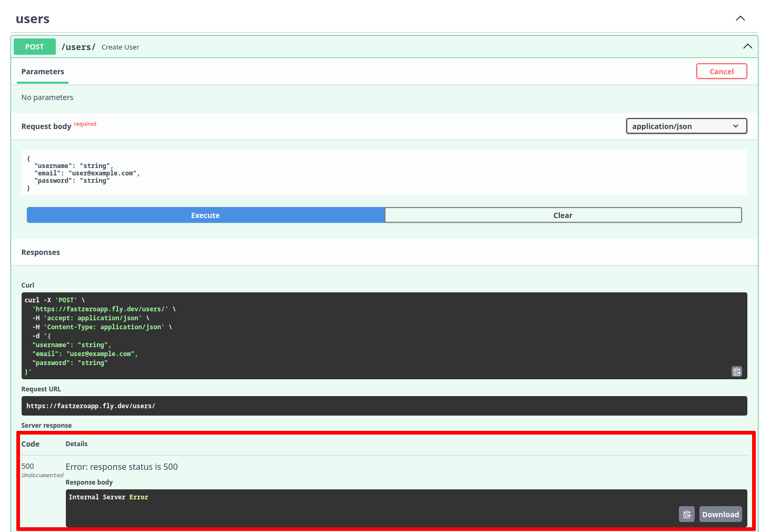
Task: Click the blue Execute button
Action: (205, 215)
